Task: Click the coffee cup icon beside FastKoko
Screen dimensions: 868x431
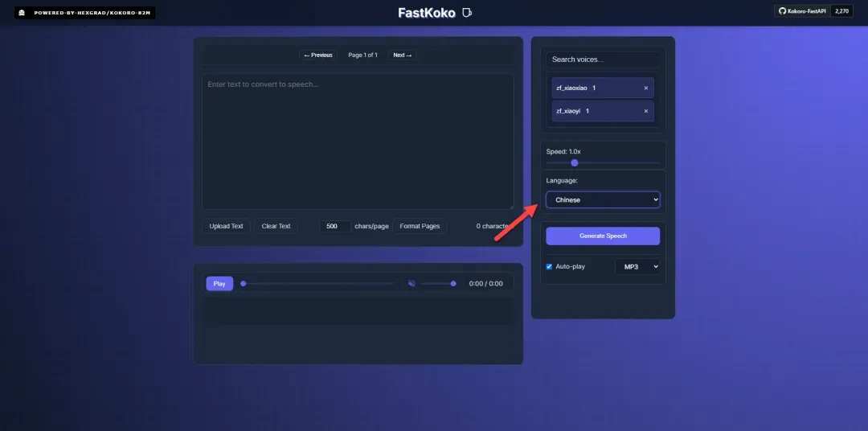Action: pos(467,12)
